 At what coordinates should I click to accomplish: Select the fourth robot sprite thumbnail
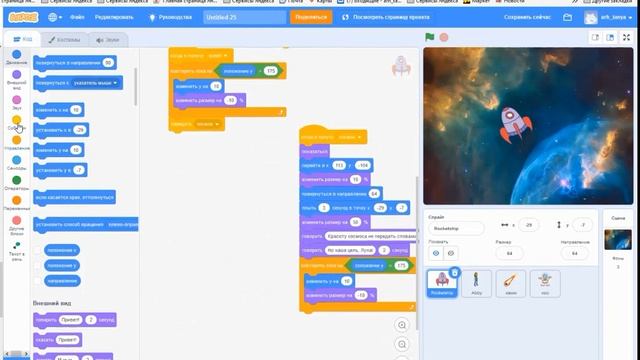point(545,283)
